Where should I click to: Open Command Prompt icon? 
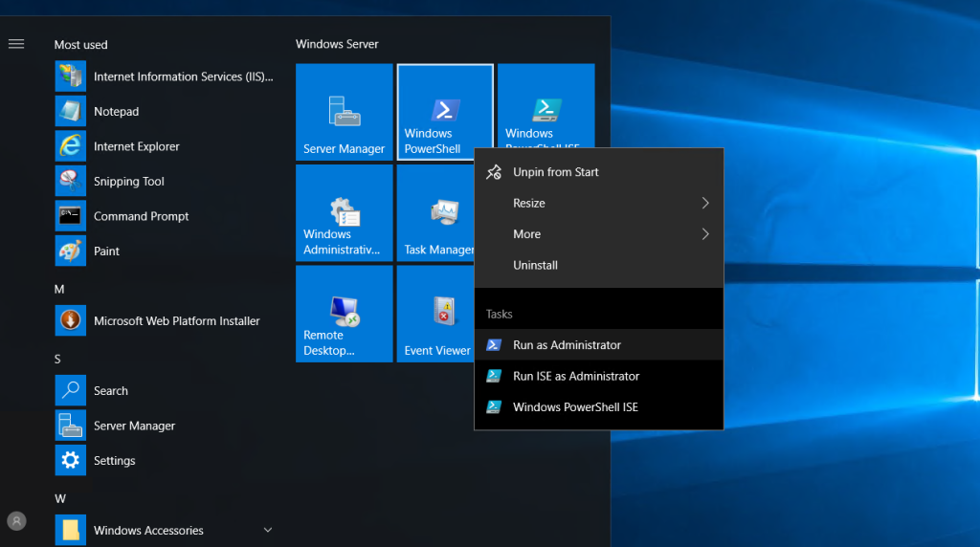pyautogui.click(x=71, y=216)
